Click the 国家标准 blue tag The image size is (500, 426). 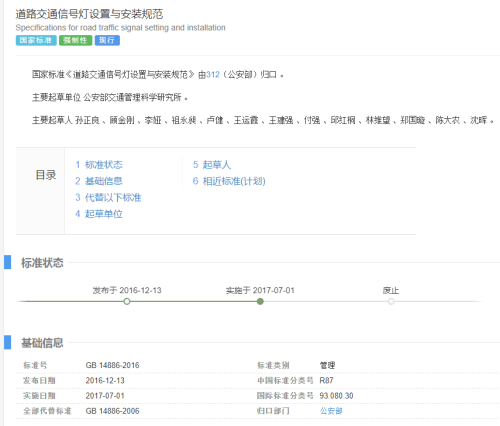[36, 40]
